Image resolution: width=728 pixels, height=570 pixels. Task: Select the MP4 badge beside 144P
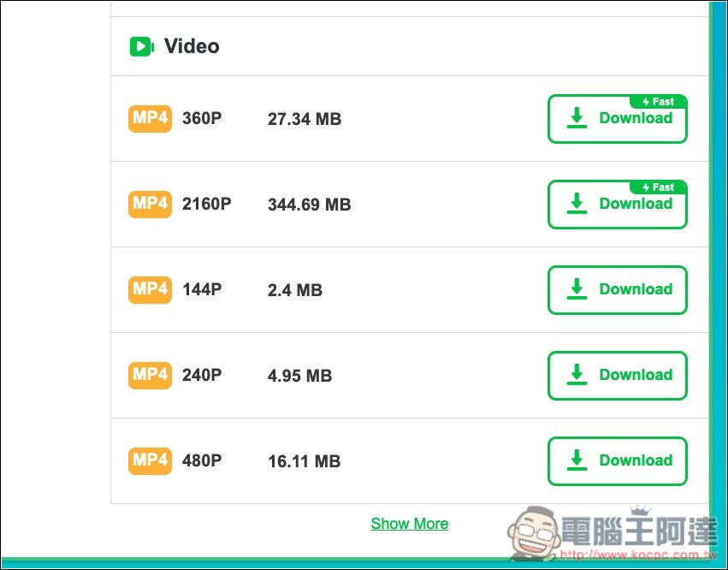150,290
